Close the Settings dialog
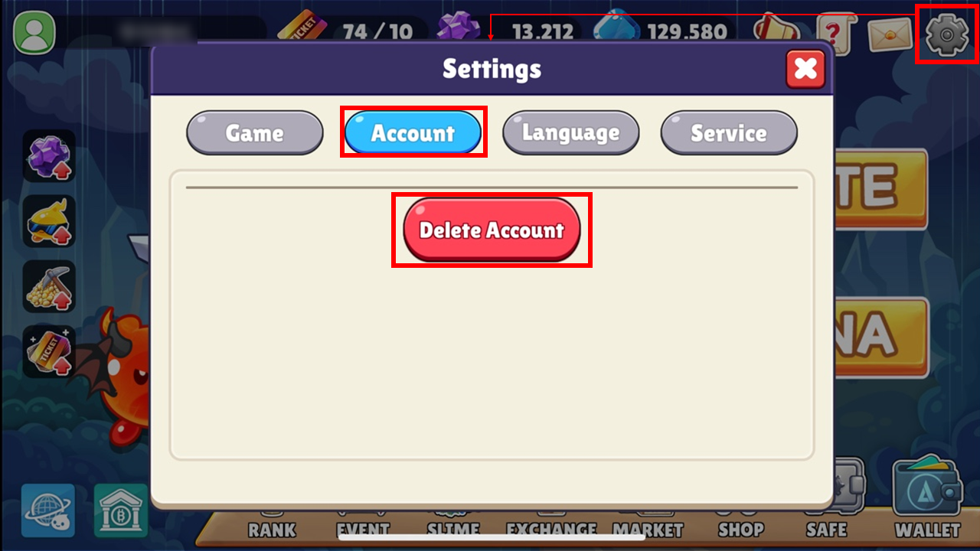Screen dimensions: 980x551 pos(805,69)
